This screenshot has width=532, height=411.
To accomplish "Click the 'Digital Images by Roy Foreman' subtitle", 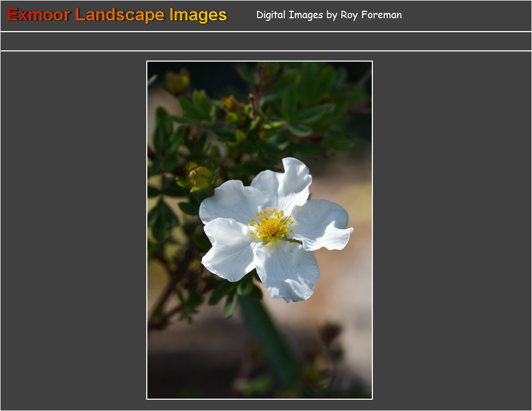I will point(328,15).
